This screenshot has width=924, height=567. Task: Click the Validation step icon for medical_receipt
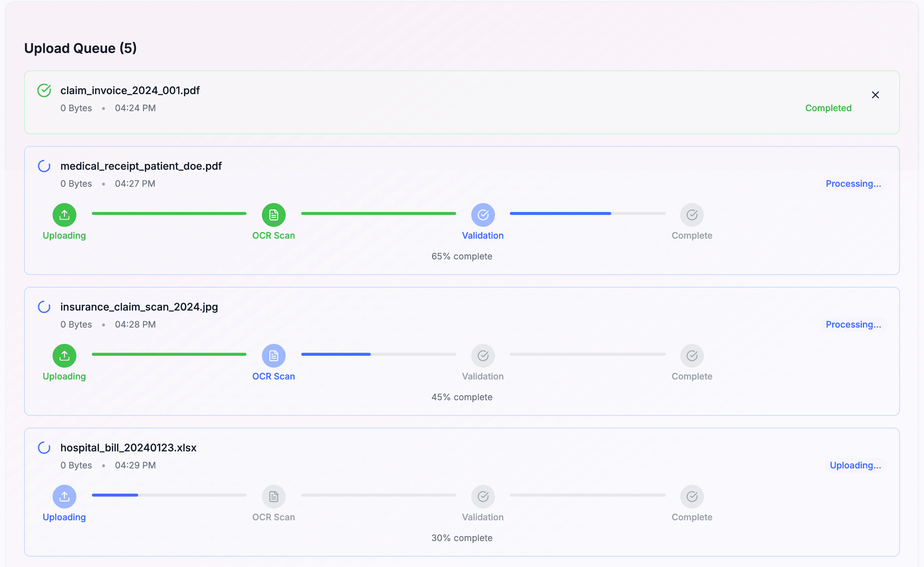pos(483,215)
